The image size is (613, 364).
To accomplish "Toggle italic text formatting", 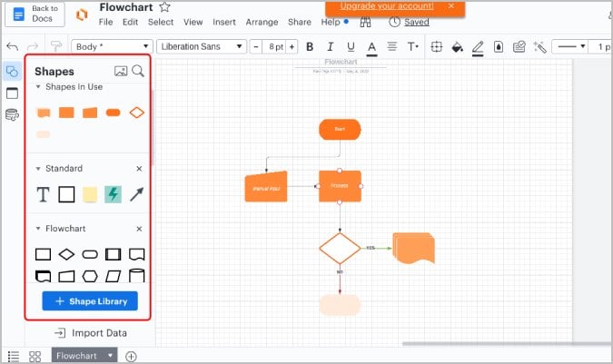I will [x=331, y=47].
